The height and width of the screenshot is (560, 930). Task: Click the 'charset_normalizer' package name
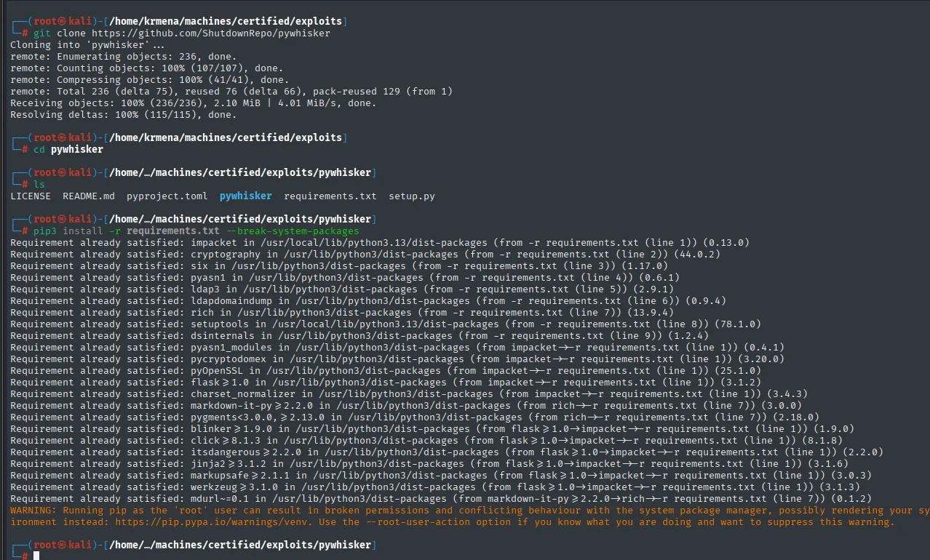[x=243, y=393]
